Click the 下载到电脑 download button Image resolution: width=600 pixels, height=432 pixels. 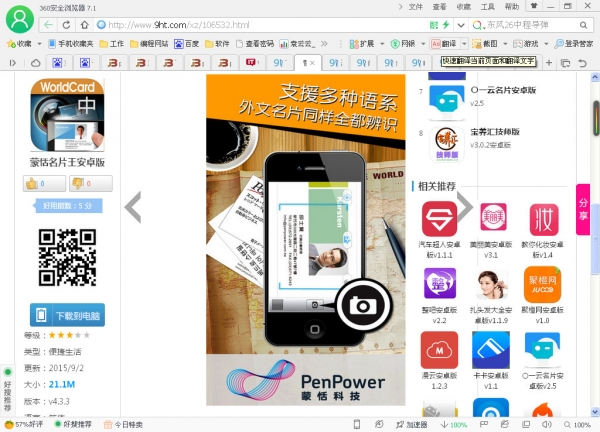pyautogui.click(x=67, y=315)
